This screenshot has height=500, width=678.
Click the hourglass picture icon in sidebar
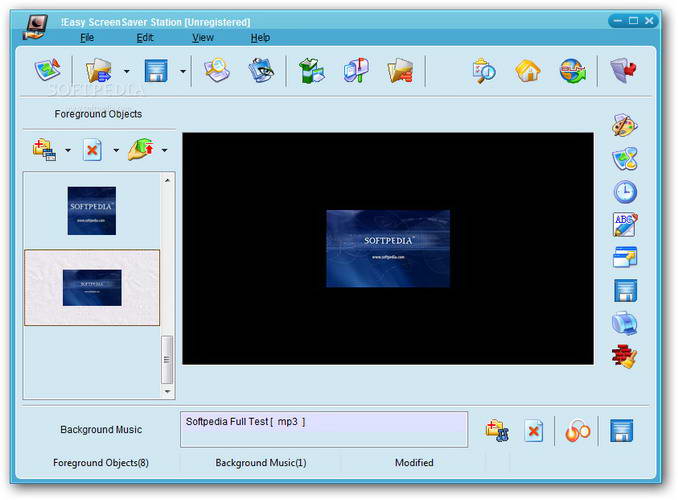click(625, 159)
